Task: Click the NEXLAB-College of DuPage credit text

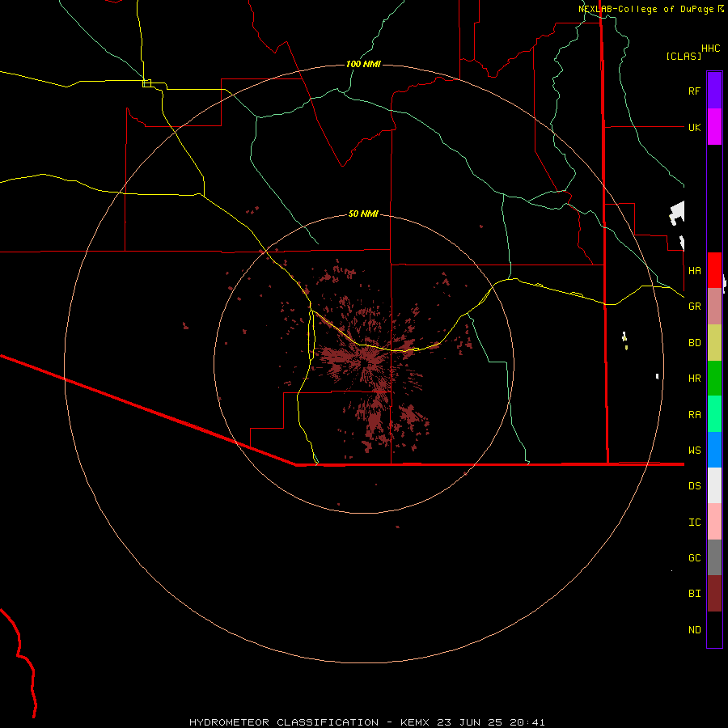Action: 645,9
